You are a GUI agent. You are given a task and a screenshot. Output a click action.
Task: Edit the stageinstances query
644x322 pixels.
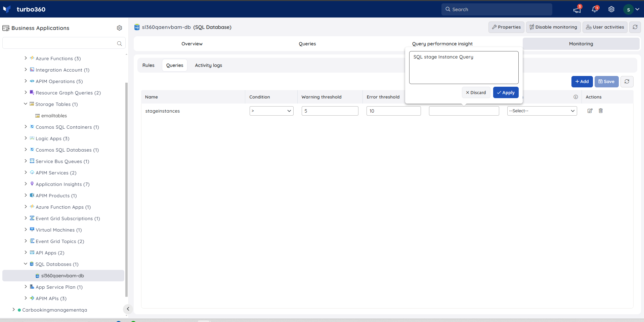click(590, 111)
